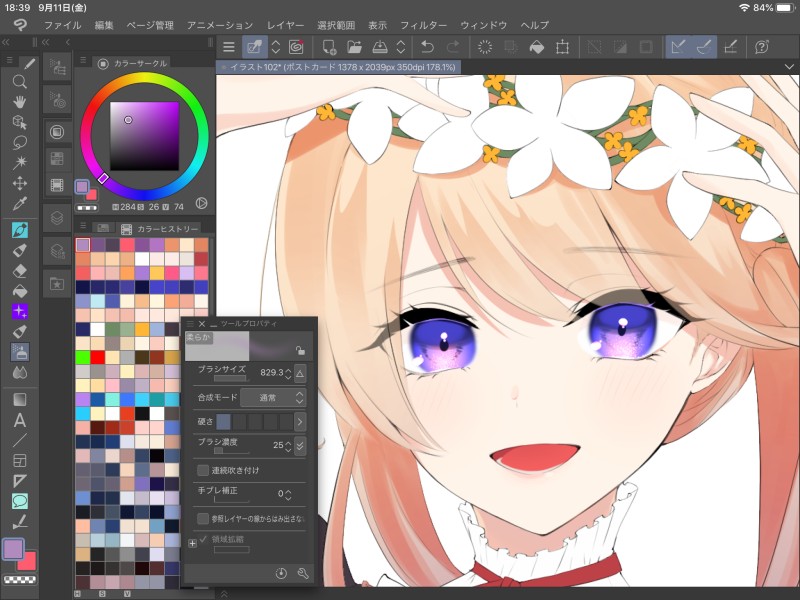Open Clip Studio swirl icon in command bar
This screenshot has width=800, height=600.
[296, 47]
